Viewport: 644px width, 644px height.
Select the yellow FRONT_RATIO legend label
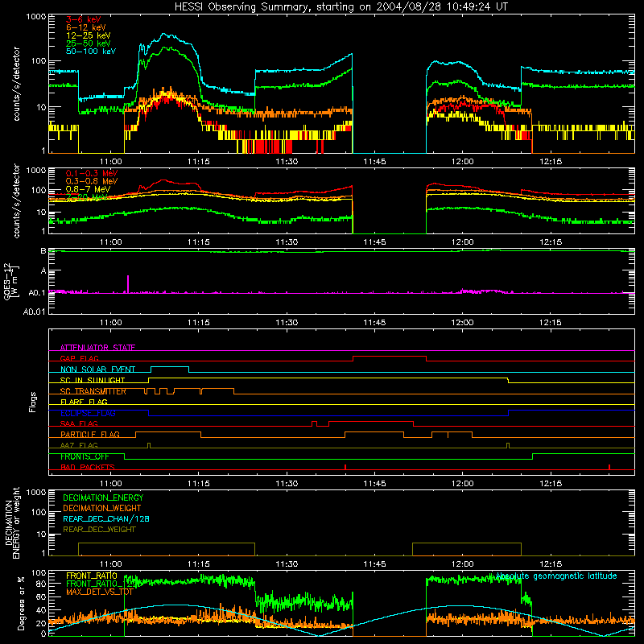click(91, 576)
